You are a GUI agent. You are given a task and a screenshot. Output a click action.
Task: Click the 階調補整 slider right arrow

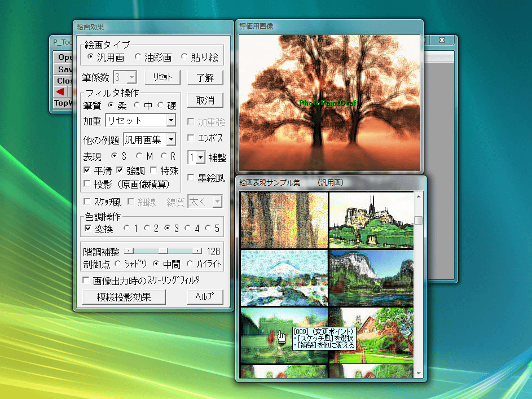click(198, 251)
